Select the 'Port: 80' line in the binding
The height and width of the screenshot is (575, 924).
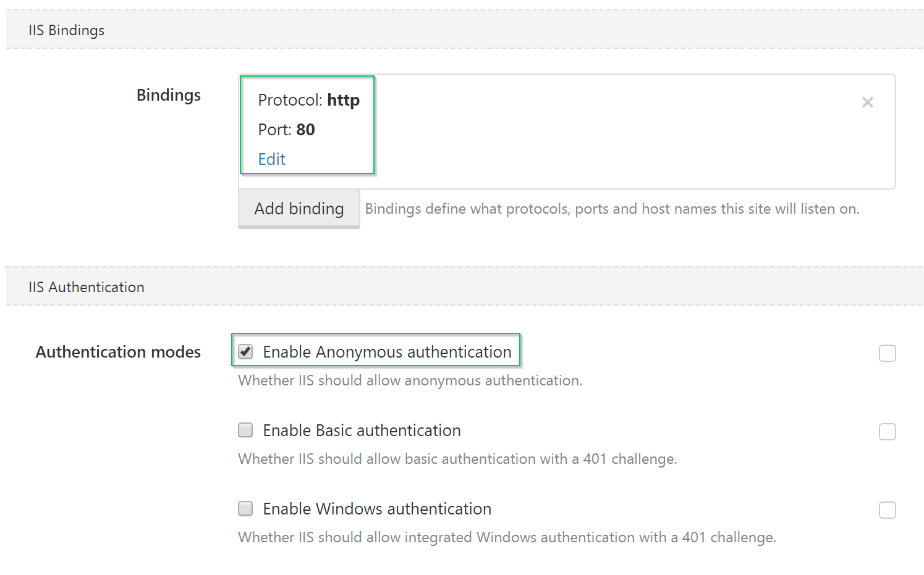pos(286,130)
